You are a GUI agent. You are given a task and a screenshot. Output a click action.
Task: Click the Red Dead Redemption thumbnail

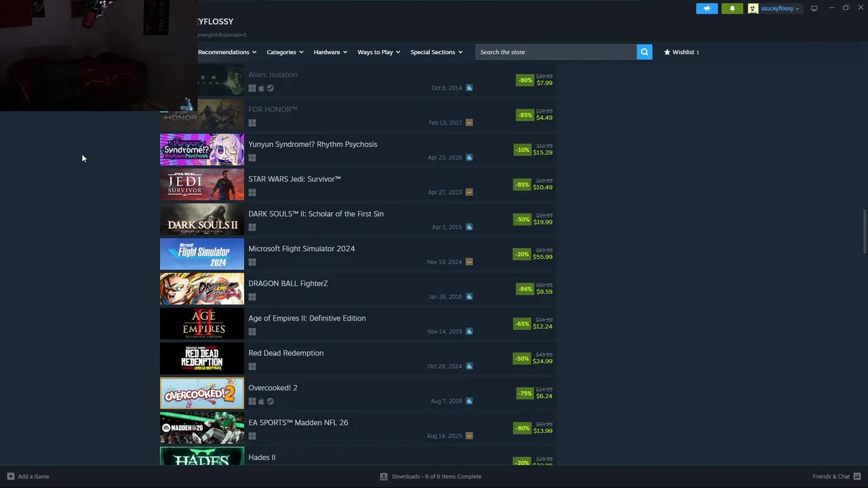click(202, 359)
